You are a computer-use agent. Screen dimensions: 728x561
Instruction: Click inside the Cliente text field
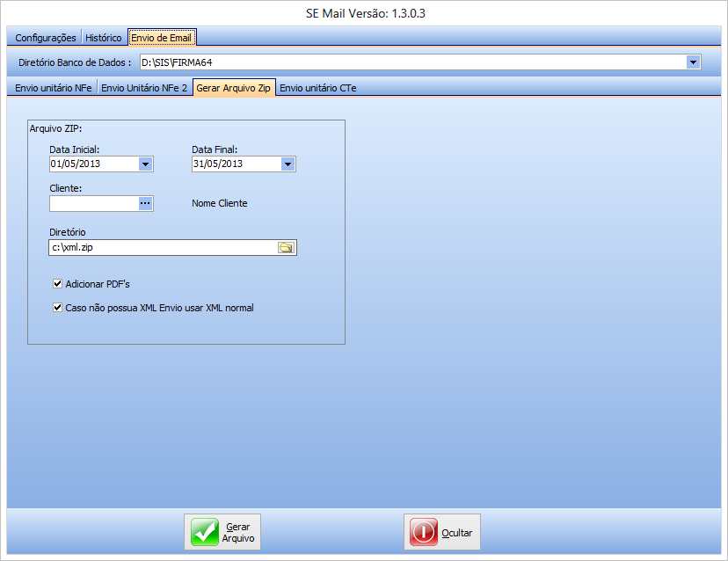(x=92, y=203)
